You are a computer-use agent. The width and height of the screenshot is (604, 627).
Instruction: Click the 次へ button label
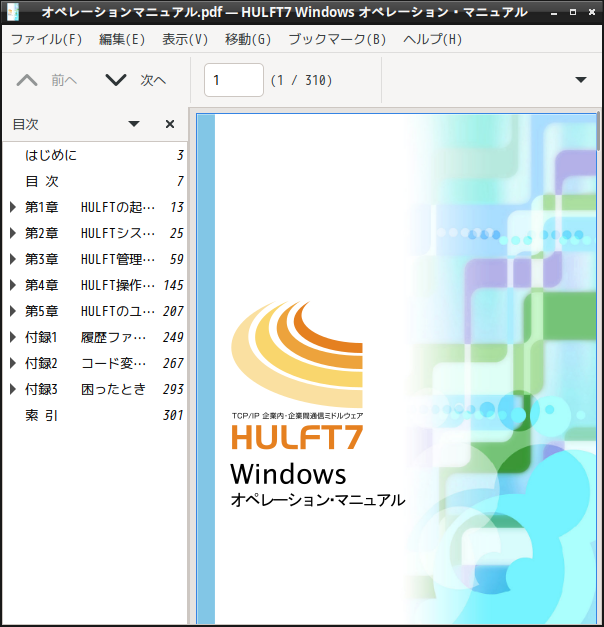[153, 80]
